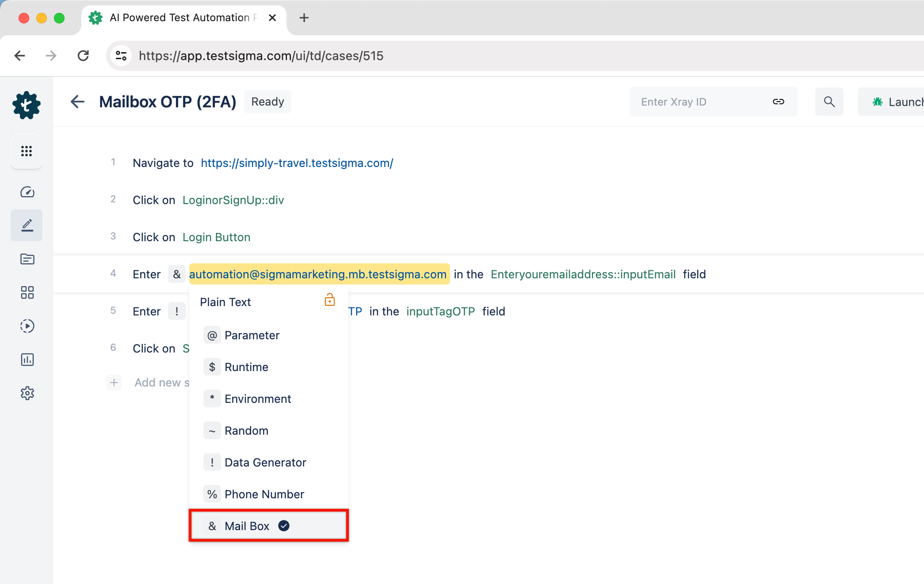Click the ampersand data type icon in step 4
Viewport: 924px width, 584px height.
[177, 274]
